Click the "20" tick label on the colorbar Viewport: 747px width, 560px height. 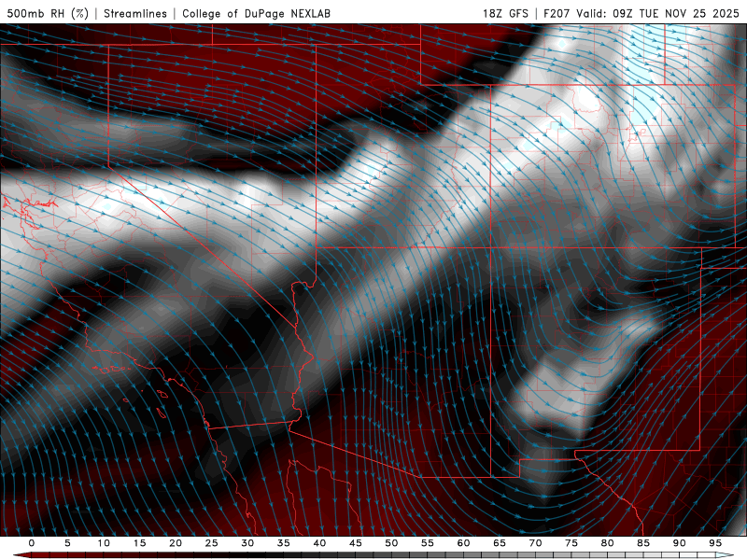176,543
